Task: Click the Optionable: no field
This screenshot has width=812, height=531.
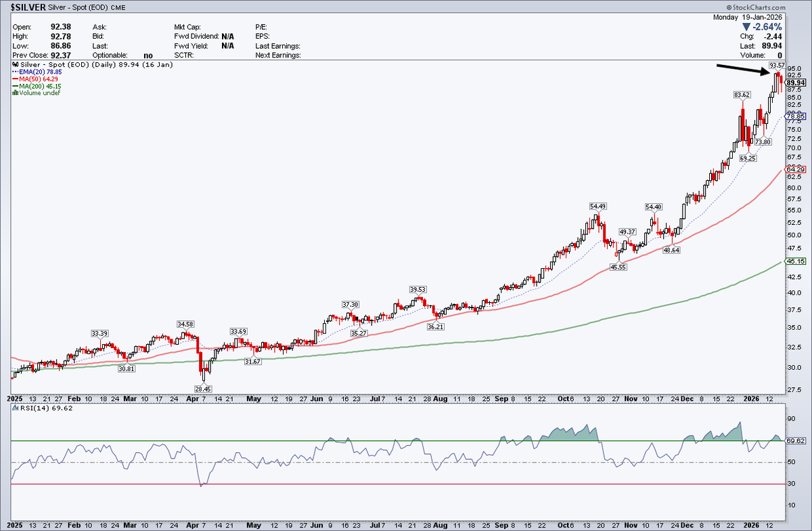Action: click(117, 55)
